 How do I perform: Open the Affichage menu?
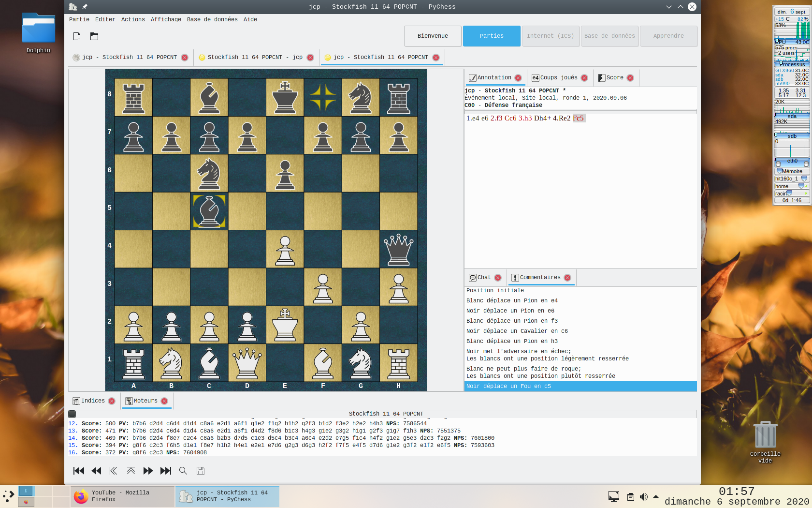click(166, 20)
